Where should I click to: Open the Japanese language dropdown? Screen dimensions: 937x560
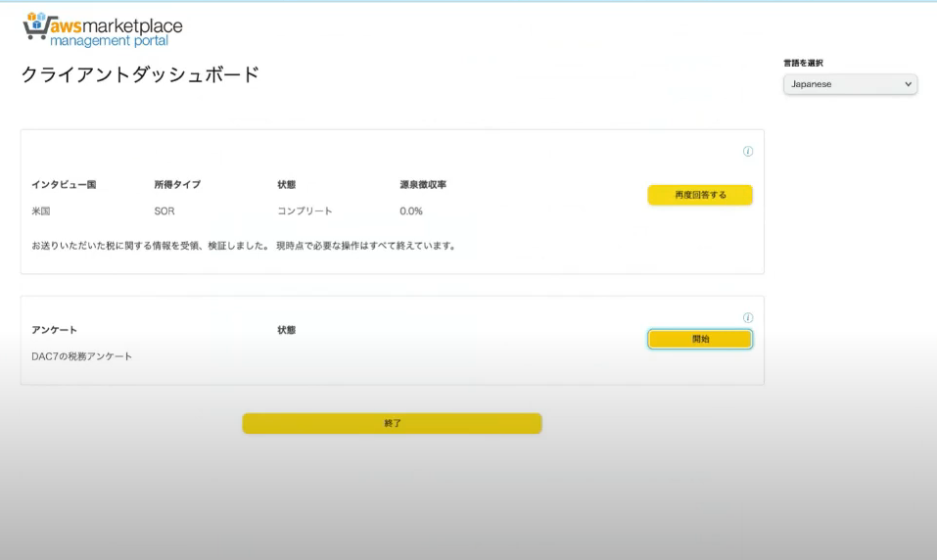click(x=850, y=84)
